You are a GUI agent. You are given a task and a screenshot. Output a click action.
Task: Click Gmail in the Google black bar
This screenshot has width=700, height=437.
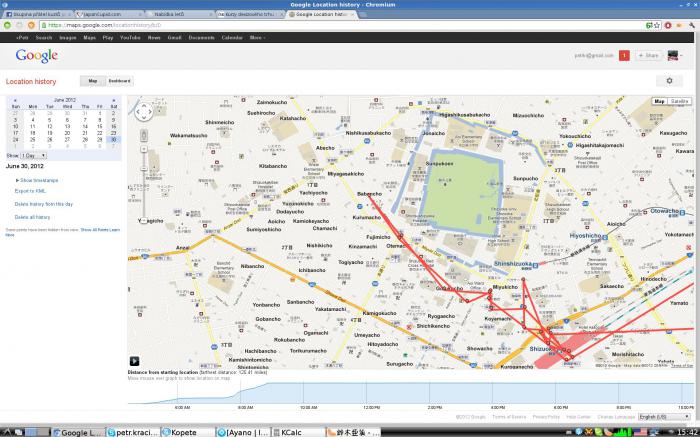[x=174, y=37]
